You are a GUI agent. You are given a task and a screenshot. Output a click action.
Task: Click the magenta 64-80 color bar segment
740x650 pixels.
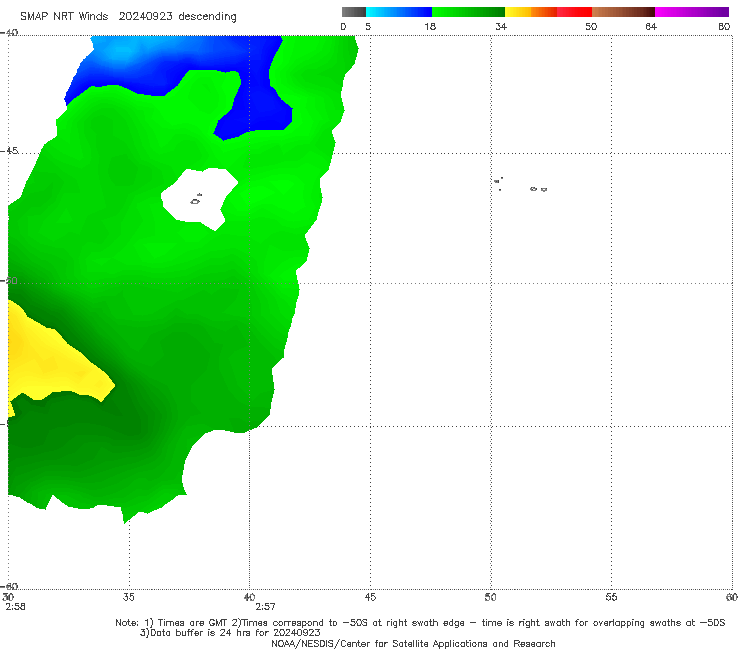(692, 12)
